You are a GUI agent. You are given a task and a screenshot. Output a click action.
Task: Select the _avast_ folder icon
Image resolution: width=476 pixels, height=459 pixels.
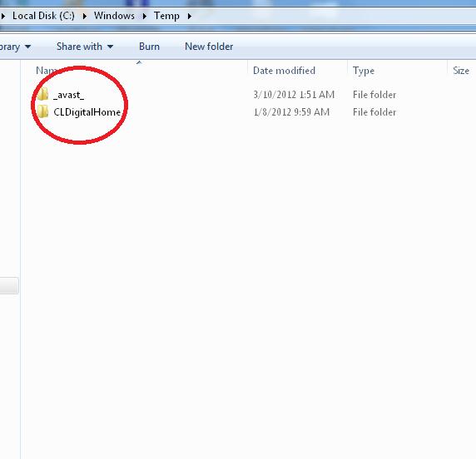coord(42,94)
